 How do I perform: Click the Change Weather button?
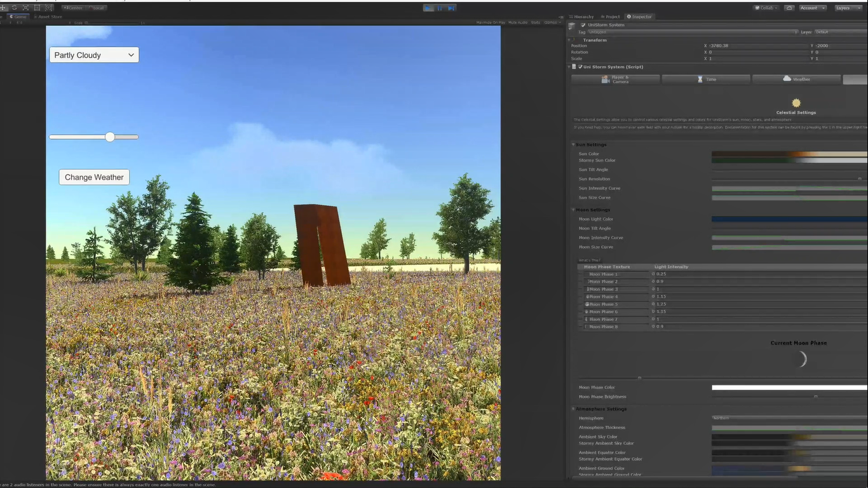[x=94, y=177]
